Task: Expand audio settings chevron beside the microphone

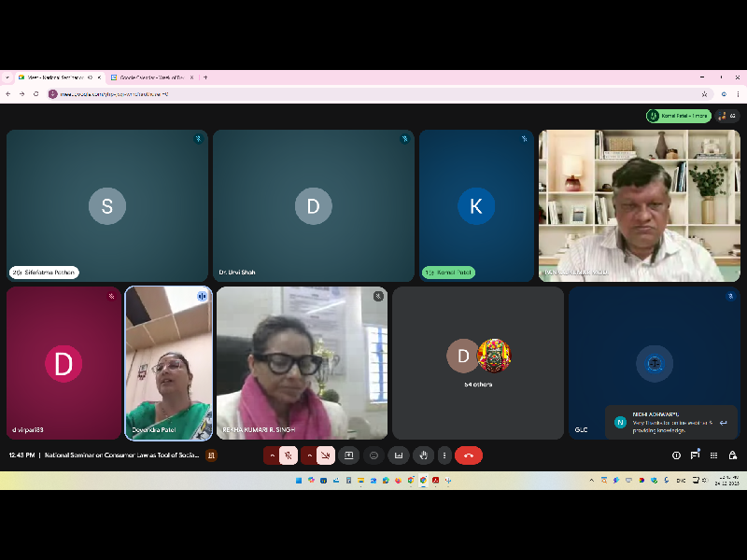Action: (272, 455)
